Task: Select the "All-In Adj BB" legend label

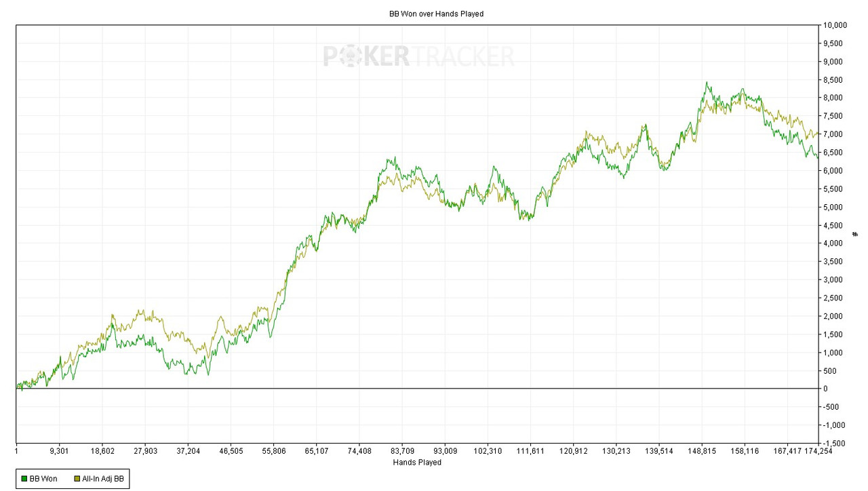Action: [x=102, y=479]
